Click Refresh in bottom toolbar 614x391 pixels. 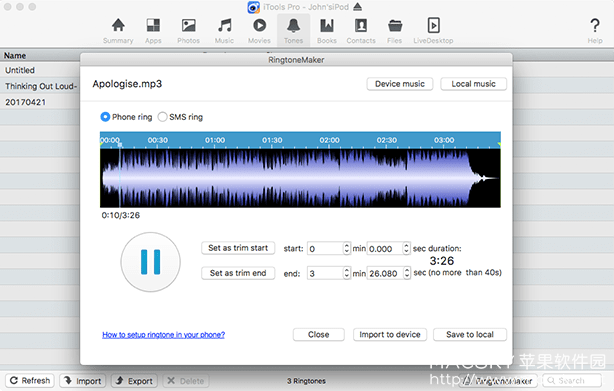(30, 380)
